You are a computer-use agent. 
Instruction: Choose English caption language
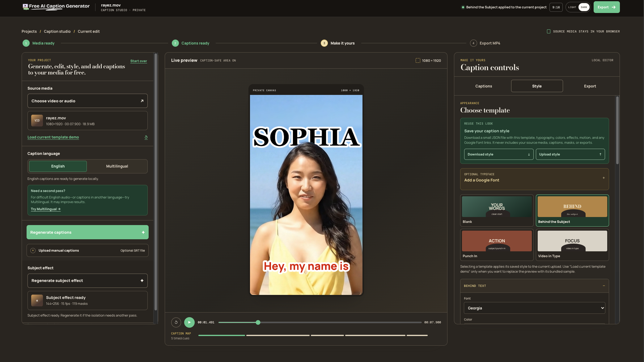(x=58, y=166)
